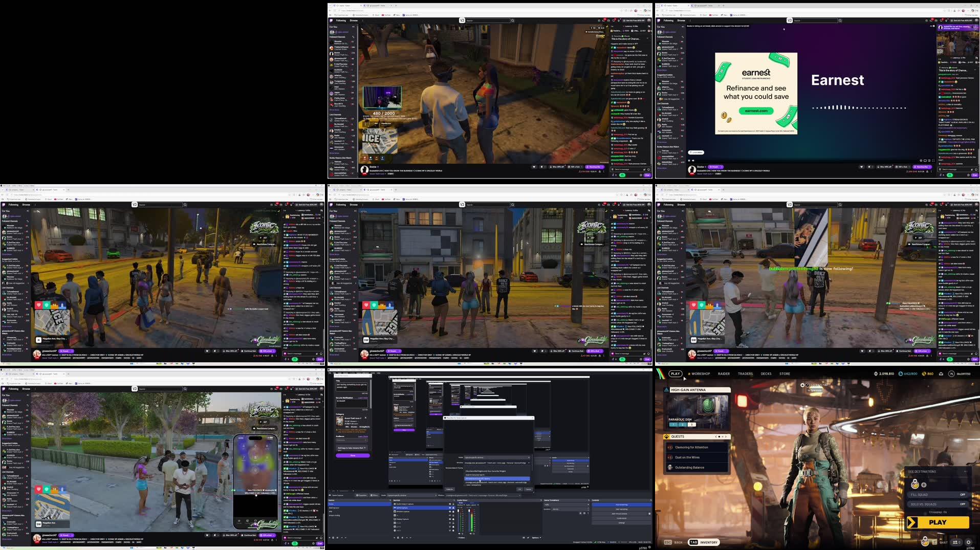
Task: Open Audience dropdown in OBS stream info
Action: click(x=352, y=440)
